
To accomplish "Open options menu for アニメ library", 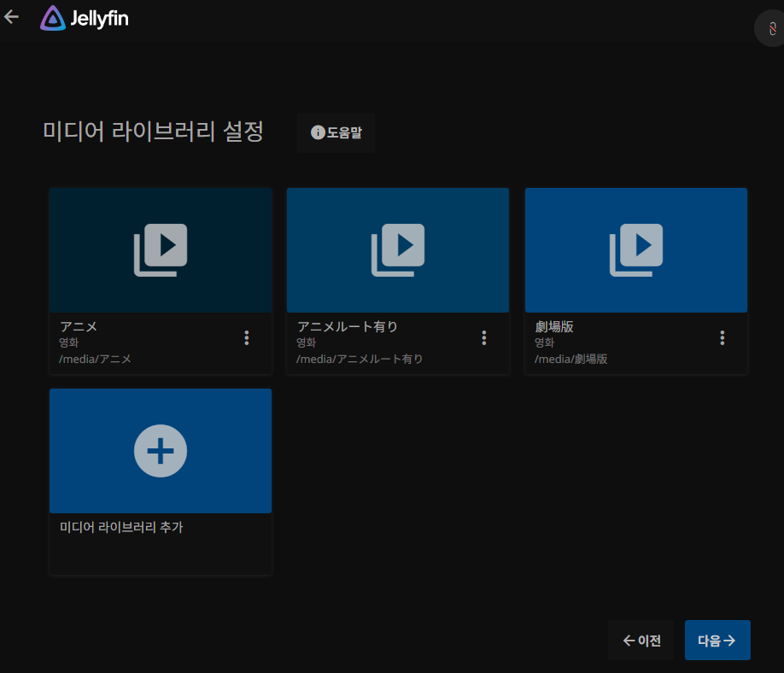I will coord(247,338).
